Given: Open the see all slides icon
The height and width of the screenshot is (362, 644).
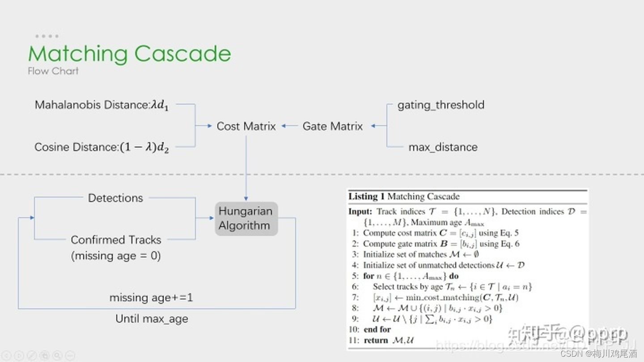Looking at the screenshot, I should [44, 356].
